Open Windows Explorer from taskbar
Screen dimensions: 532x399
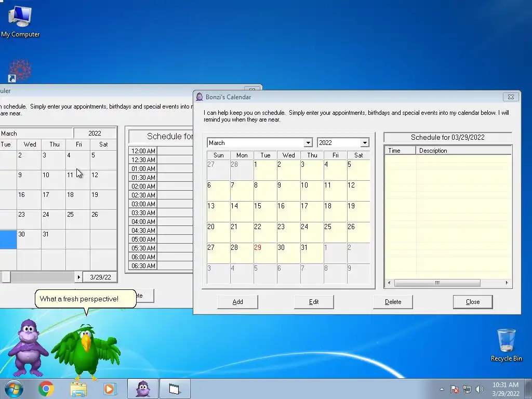[x=78, y=389]
